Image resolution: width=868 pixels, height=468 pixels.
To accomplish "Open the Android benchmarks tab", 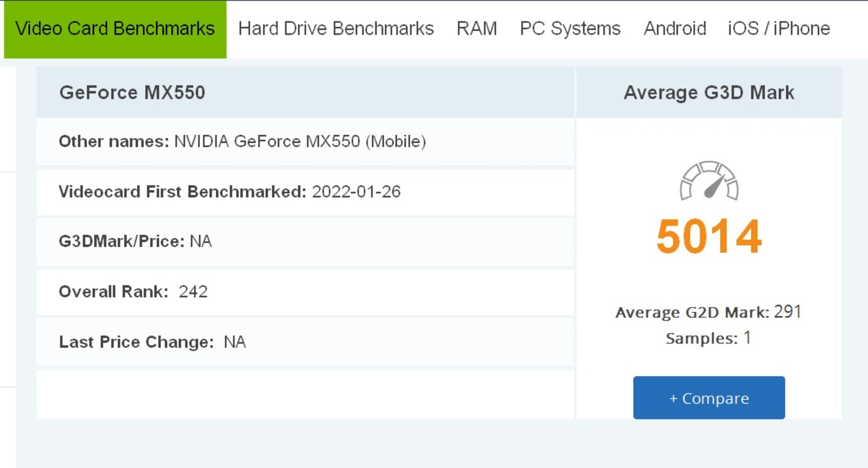I will [675, 28].
